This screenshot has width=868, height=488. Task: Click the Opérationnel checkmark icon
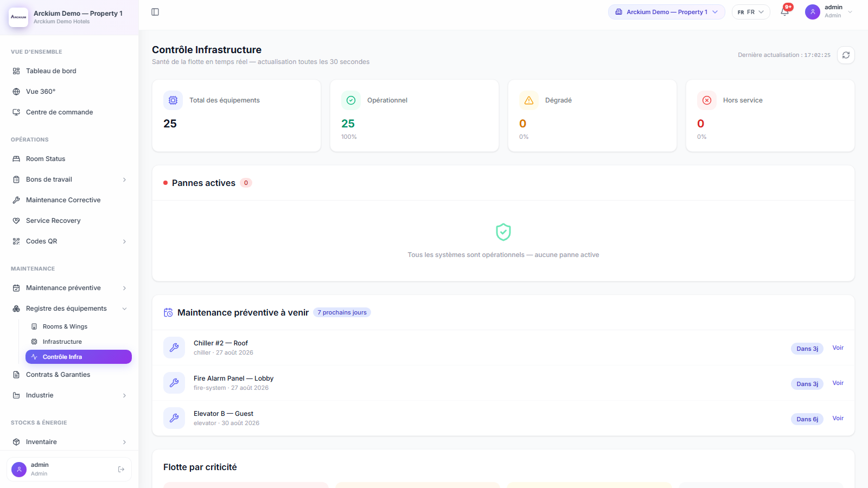click(351, 100)
